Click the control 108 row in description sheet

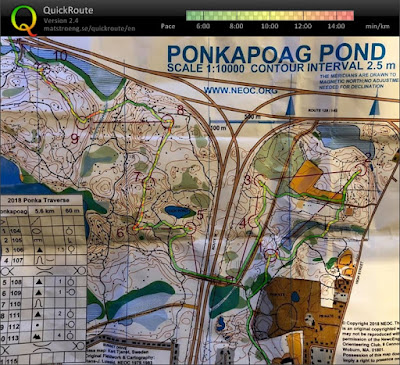click(x=42, y=282)
